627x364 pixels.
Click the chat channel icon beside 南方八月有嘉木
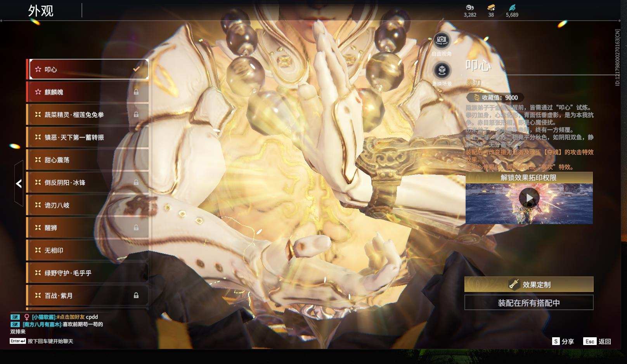[15, 324]
